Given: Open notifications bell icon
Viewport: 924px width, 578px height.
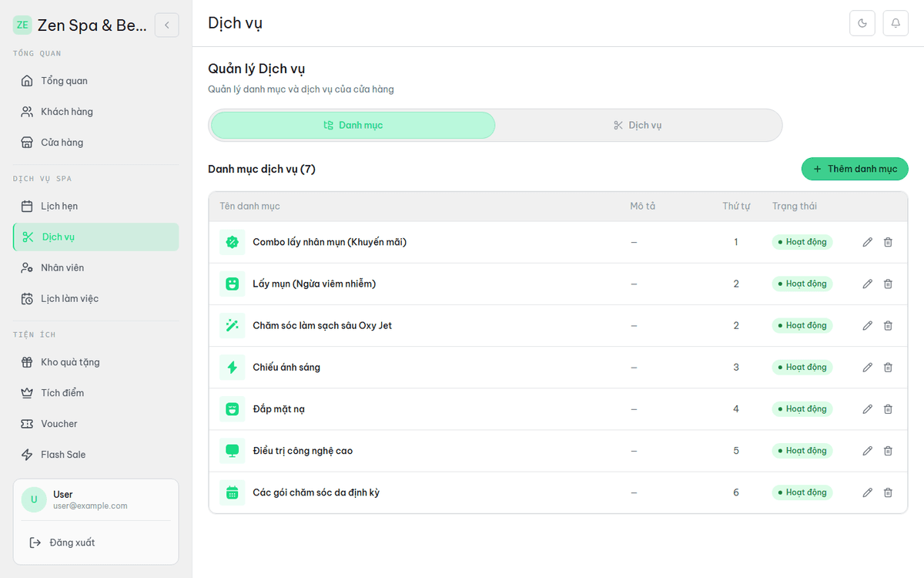Looking at the screenshot, I should pyautogui.click(x=896, y=23).
